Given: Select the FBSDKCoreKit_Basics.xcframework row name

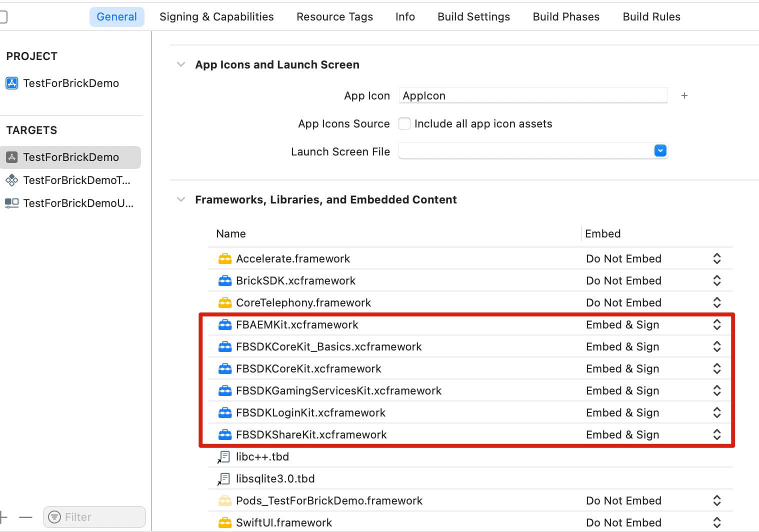Looking at the screenshot, I should tap(329, 346).
